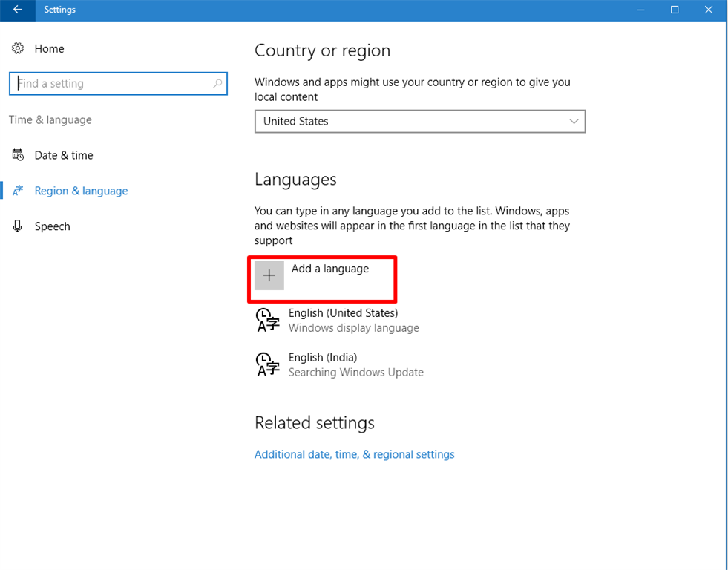
Task: Open Speech settings
Action: click(x=53, y=226)
